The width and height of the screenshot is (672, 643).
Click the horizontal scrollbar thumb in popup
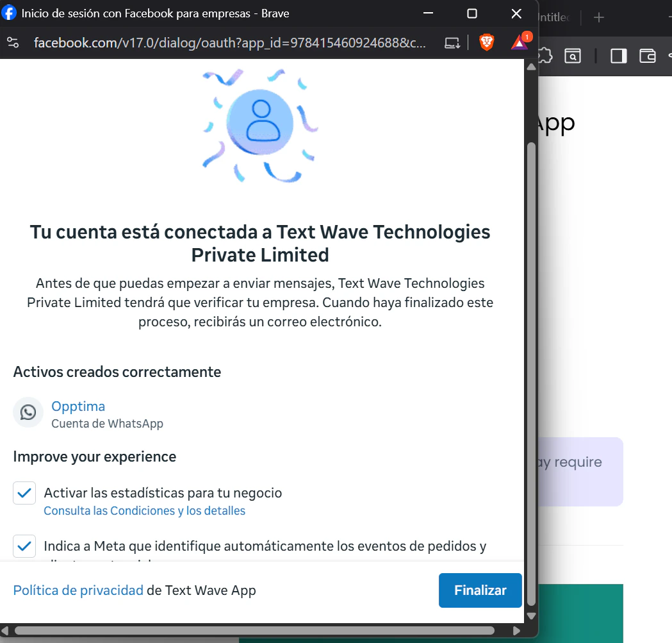(254, 631)
